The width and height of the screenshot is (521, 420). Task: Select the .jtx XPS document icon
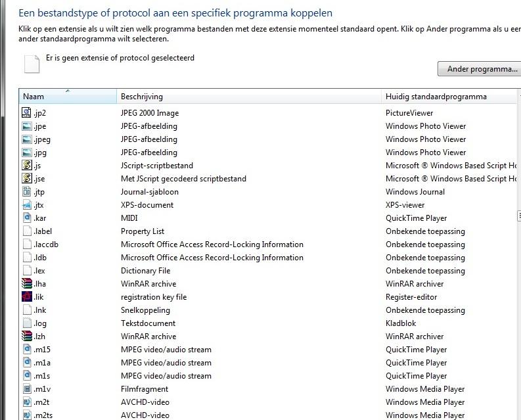[x=26, y=205]
